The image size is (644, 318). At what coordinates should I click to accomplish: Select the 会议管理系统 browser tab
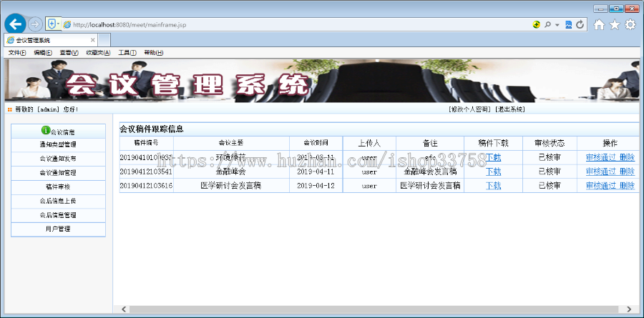point(52,40)
